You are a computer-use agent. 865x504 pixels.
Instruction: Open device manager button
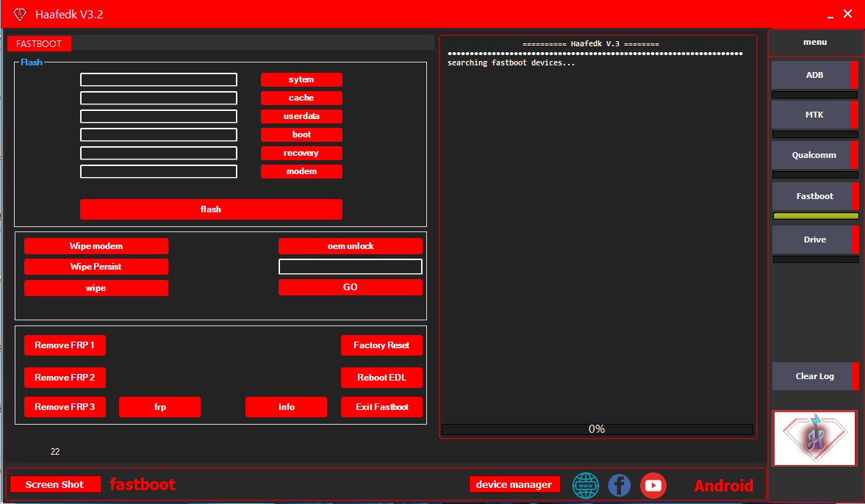[514, 485]
